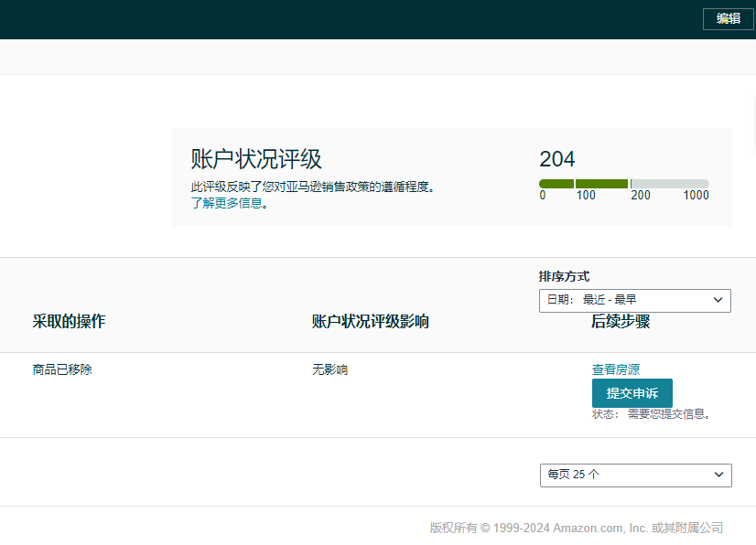Click the 排序方式 label

pos(564,277)
